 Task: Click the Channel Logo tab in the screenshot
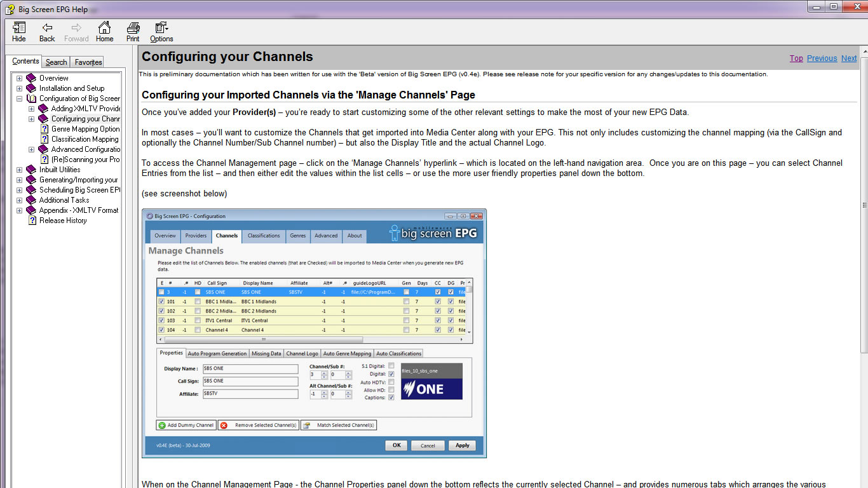[x=302, y=353]
